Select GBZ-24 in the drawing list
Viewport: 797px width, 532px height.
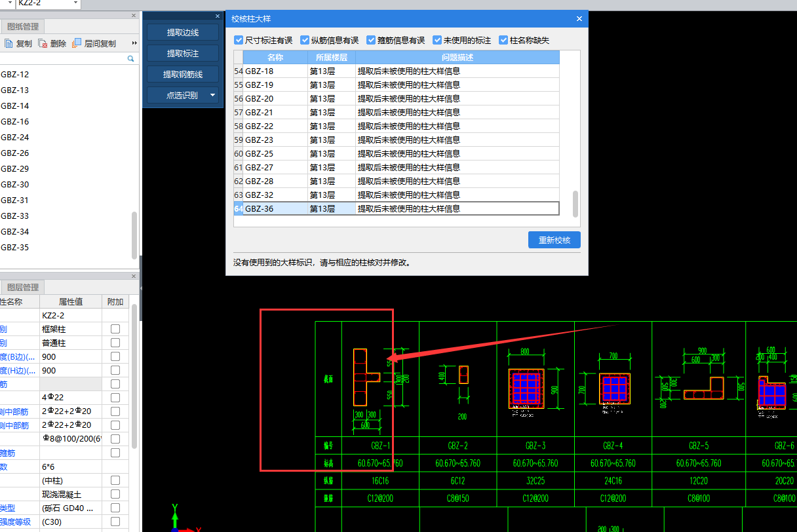(x=15, y=138)
